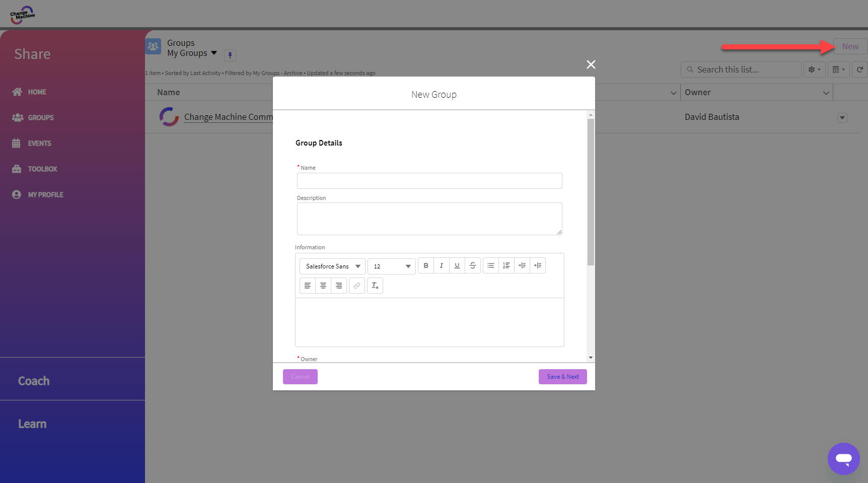Open the font size 12 dropdown
Image resolution: width=868 pixels, height=483 pixels.
(x=392, y=266)
